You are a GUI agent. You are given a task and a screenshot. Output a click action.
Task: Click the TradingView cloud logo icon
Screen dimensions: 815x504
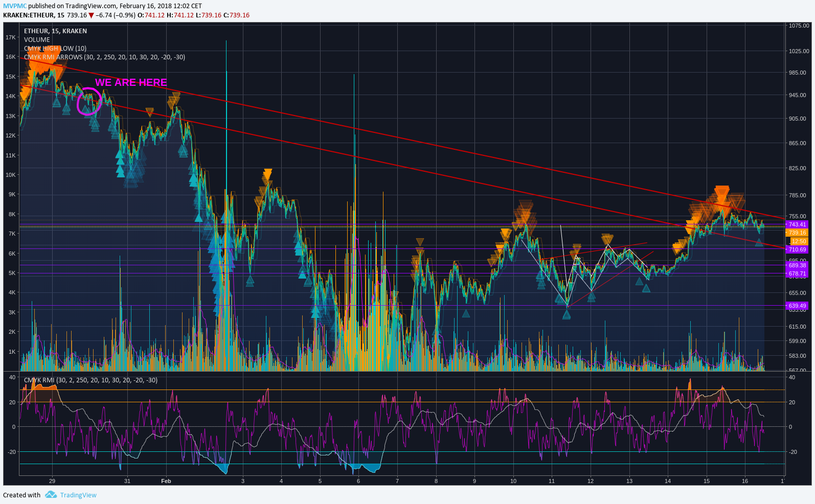[51, 494]
